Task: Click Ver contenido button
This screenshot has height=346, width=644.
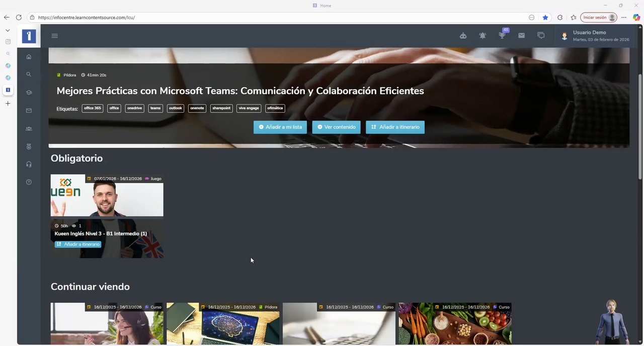Action: pyautogui.click(x=336, y=127)
